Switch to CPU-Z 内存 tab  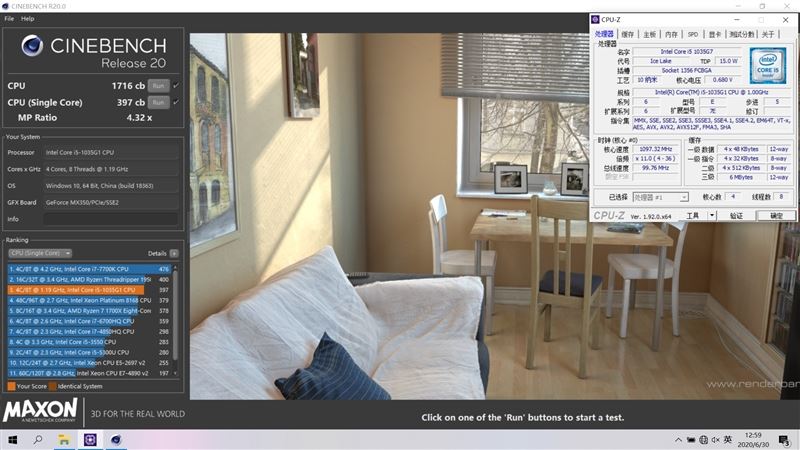click(671, 34)
